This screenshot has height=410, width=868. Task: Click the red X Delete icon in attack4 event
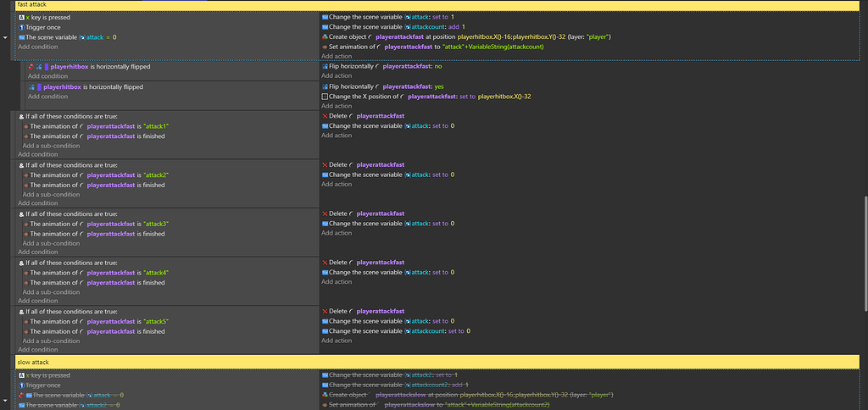click(325, 263)
